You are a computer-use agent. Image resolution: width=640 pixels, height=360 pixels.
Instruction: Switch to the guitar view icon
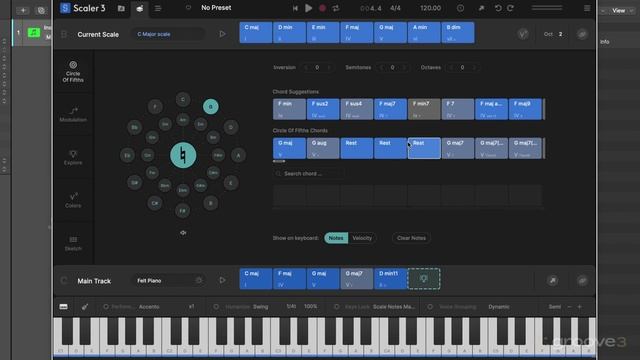point(84,307)
